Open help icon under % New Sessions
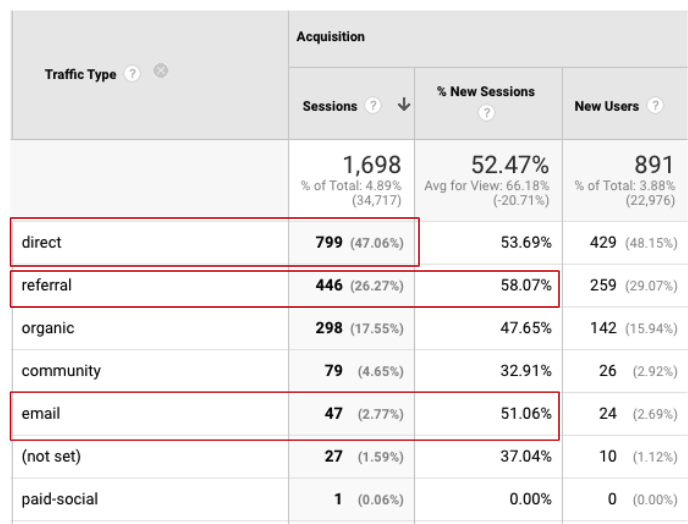Viewport: 688px width, 524px height. [x=487, y=113]
